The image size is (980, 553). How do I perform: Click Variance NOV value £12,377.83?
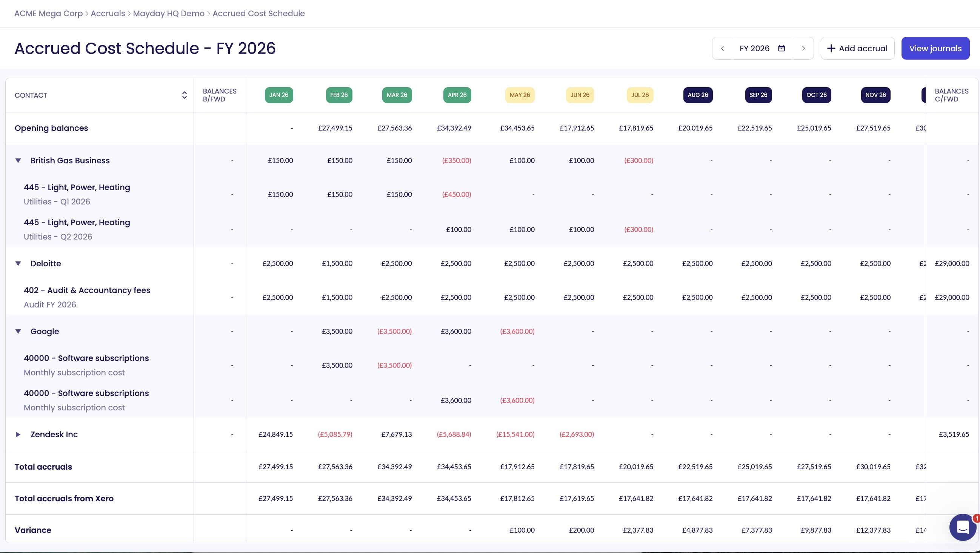coord(873,530)
